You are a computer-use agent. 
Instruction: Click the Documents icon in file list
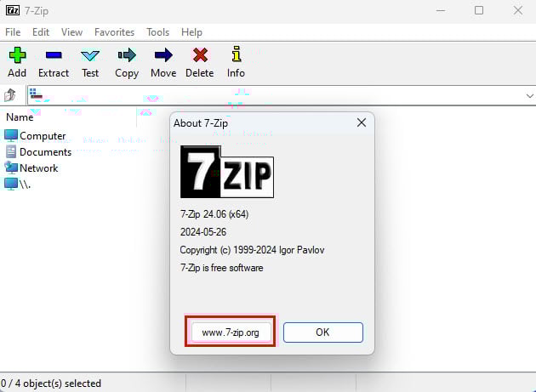click(11, 151)
